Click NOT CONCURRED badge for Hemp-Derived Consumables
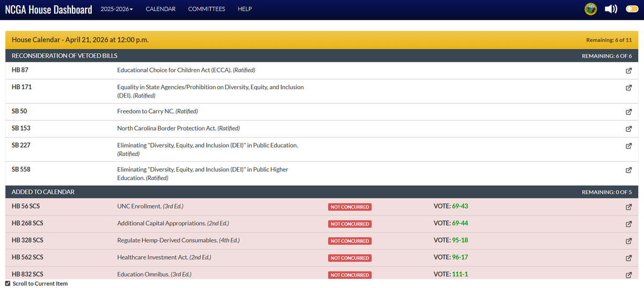644x288 pixels. point(350,241)
